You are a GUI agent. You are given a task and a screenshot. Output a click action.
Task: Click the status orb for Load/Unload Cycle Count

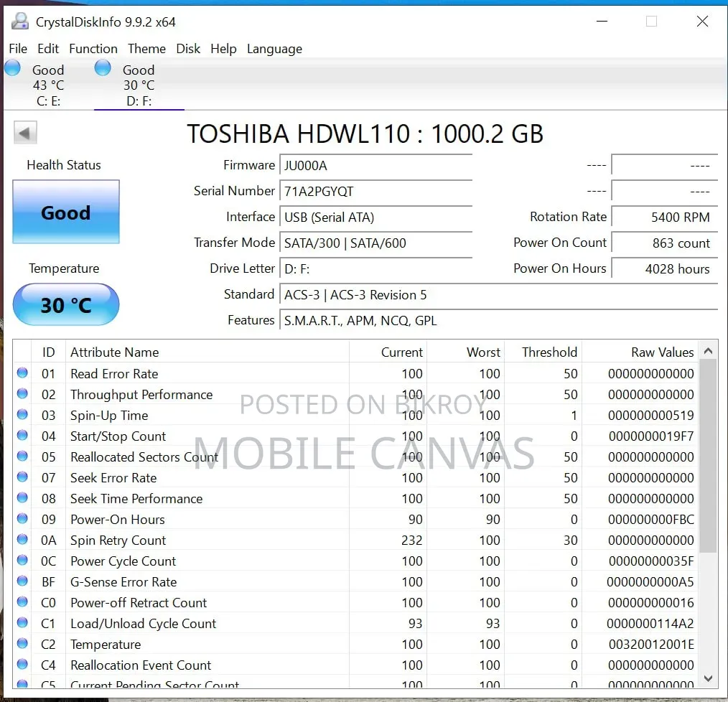click(22, 622)
